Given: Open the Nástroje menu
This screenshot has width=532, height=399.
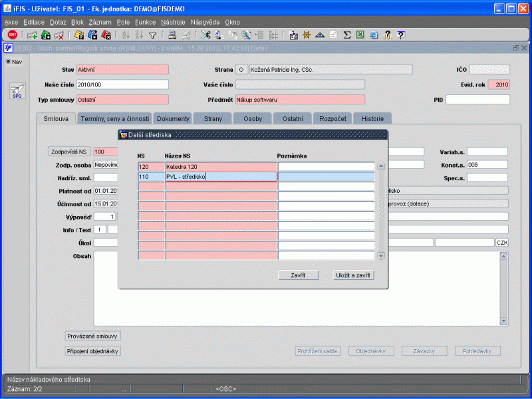Looking at the screenshot, I should (173, 22).
